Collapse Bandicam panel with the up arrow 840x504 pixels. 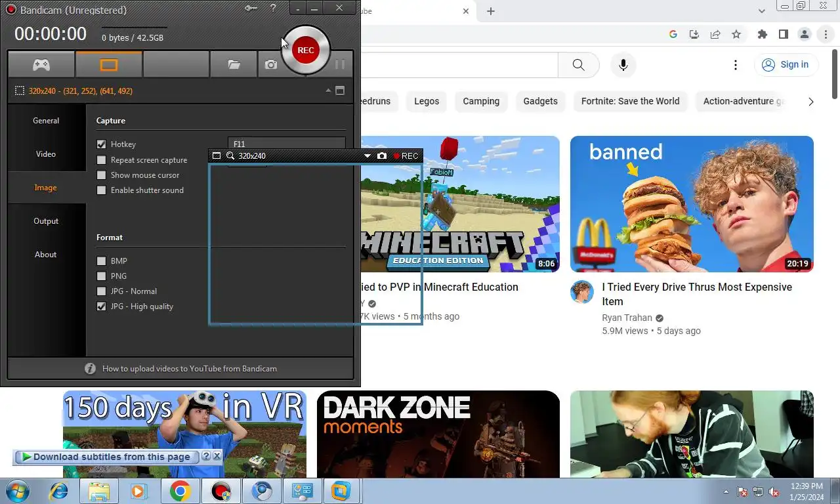[327, 91]
